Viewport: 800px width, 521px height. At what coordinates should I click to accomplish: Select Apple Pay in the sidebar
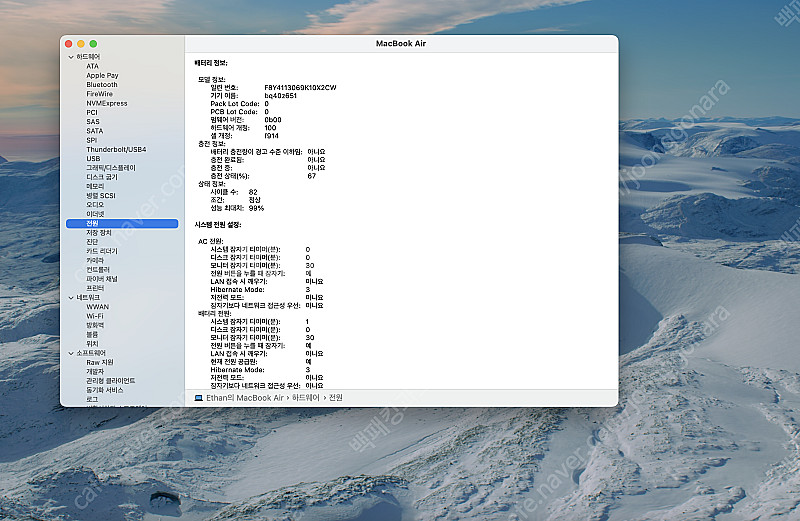102,76
